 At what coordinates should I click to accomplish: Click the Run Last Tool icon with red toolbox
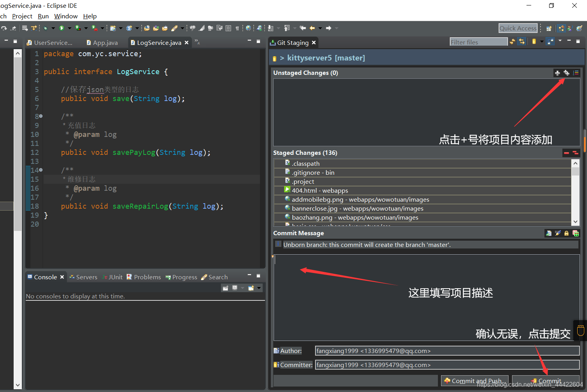94,28
